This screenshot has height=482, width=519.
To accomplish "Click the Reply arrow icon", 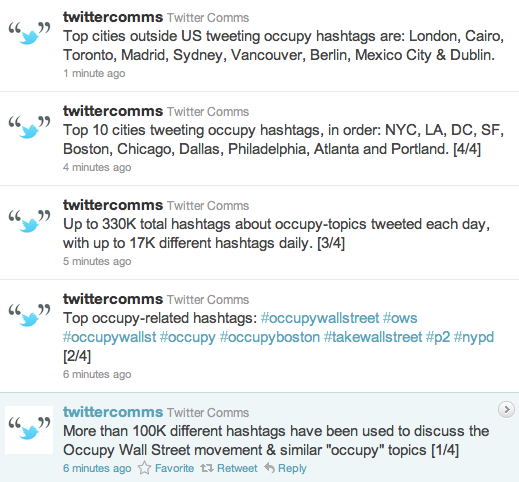I will [269, 468].
